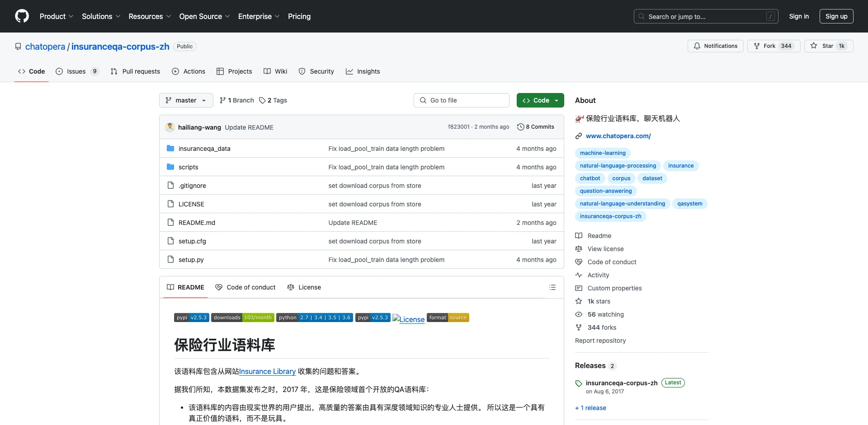Star this repository
Viewport: 868px width, 425px height.
[828, 46]
